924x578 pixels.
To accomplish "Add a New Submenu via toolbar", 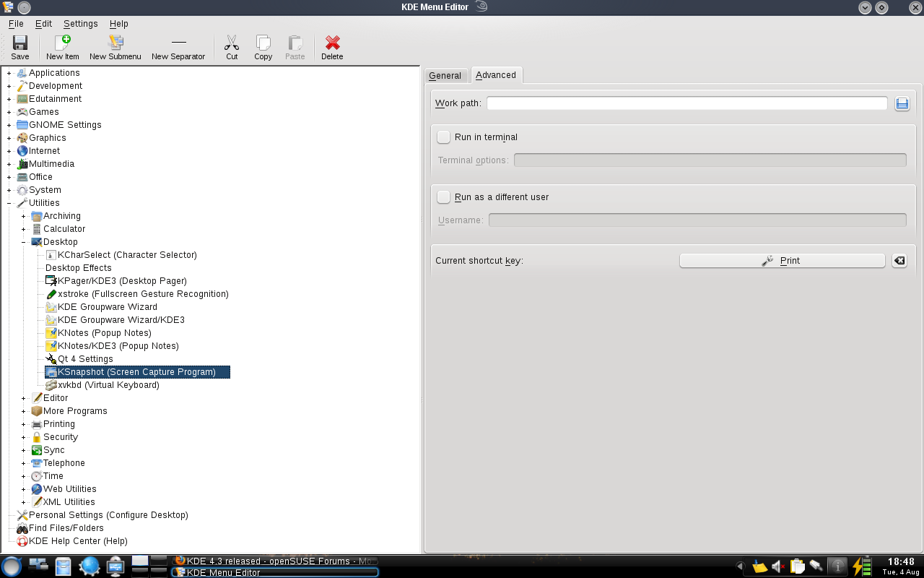I will click(115, 48).
